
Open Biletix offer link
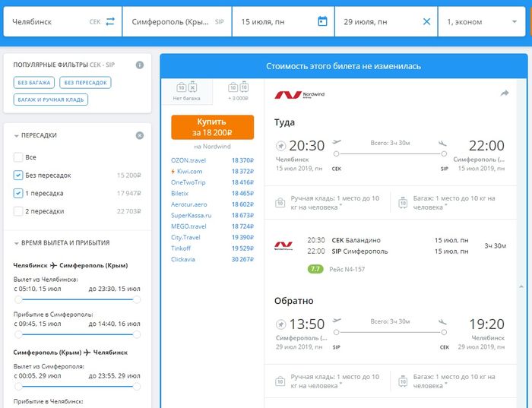(179, 193)
